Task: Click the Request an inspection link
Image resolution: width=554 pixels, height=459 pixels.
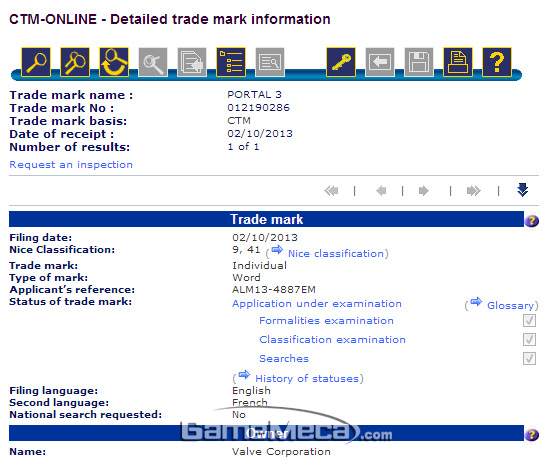Action: 71,165
